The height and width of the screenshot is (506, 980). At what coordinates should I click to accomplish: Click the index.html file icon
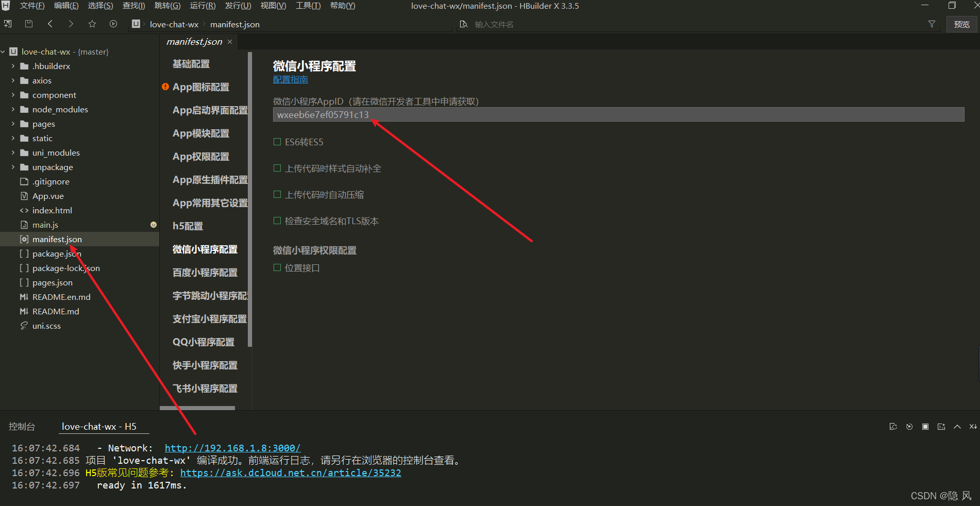pos(24,210)
